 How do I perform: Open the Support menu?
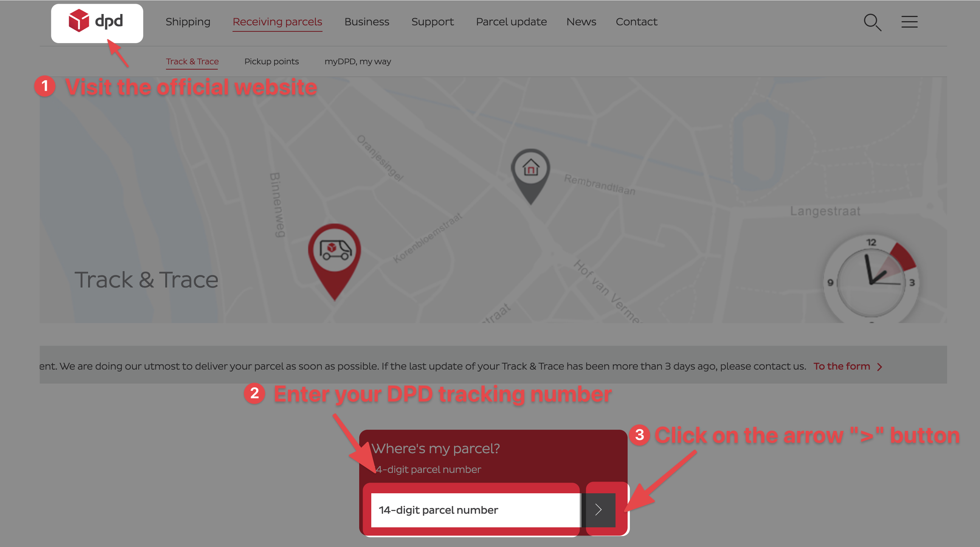pyautogui.click(x=432, y=22)
